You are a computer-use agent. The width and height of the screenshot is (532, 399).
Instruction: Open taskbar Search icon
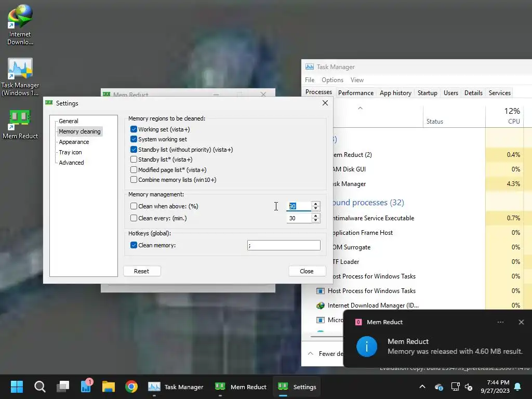pos(39,387)
